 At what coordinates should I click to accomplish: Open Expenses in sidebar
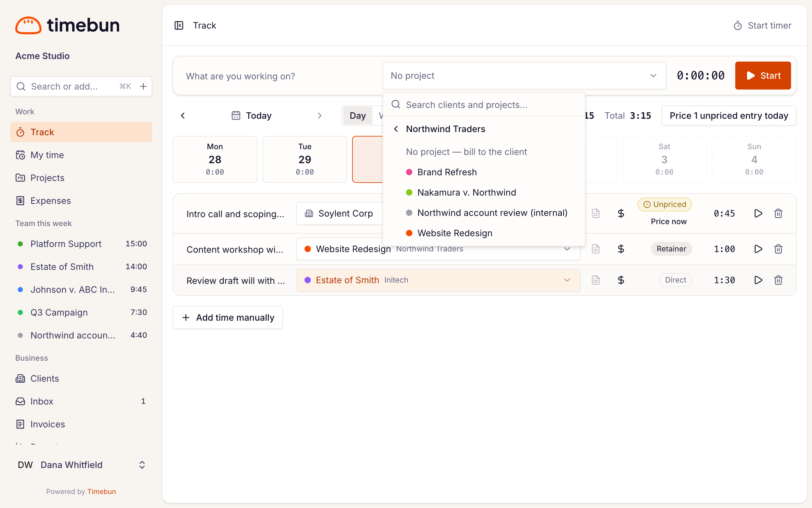pyautogui.click(x=81, y=201)
